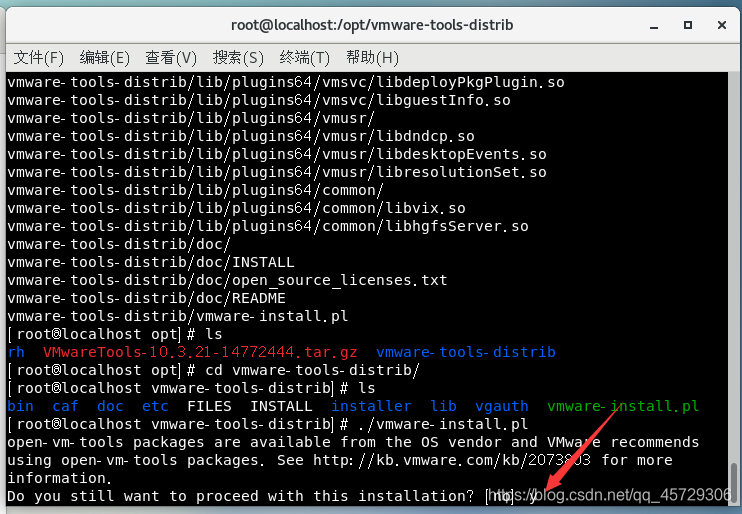Image resolution: width=742 pixels, height=514 pixels.
Task: Click the blue vmware-tools-distrib directory name in ls output
Action: [466, 352]
